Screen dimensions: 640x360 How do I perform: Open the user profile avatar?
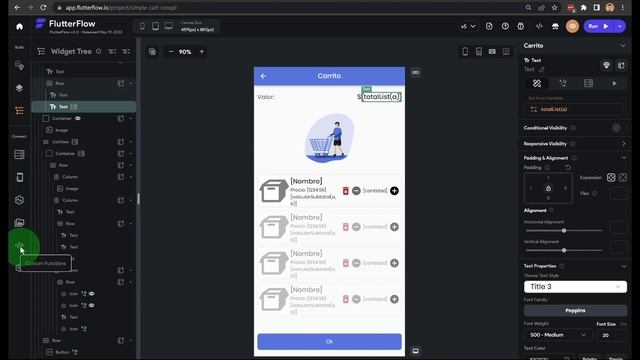point(572,26)
